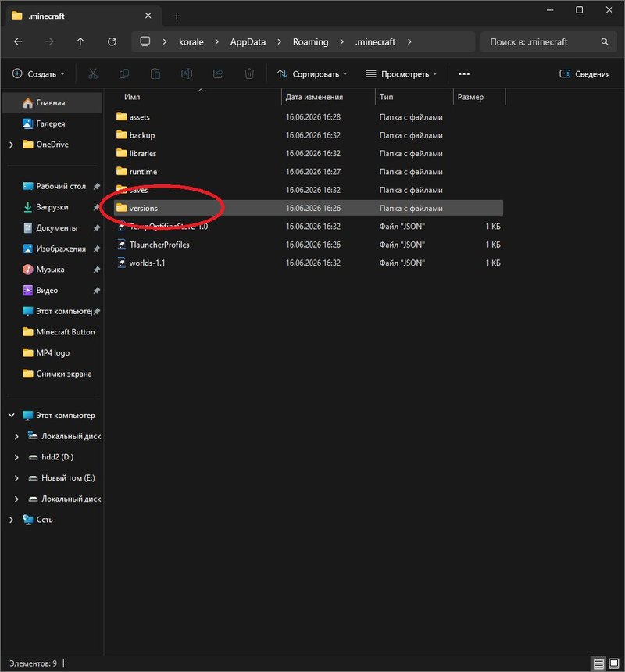Click the Paste clipboard icon
This screenshot has height=672, width=625.
155,73
